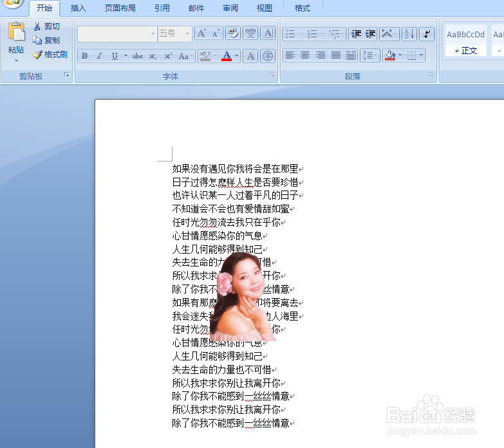Screen dimensions: 504x448
Task: Toggle show paragraph marks
Action: [427, 33]
